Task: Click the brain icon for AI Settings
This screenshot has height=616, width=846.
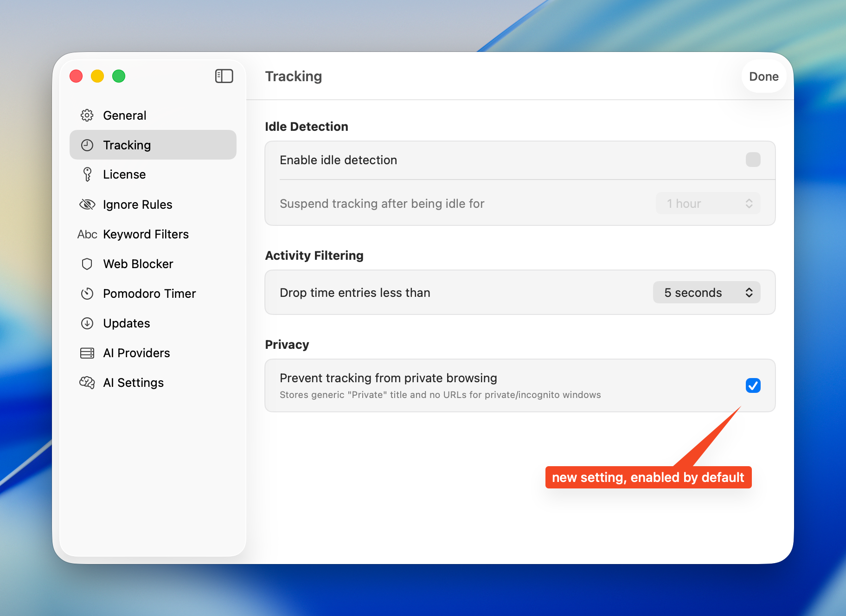Action: pyautogui.click(x=87, y=383)
